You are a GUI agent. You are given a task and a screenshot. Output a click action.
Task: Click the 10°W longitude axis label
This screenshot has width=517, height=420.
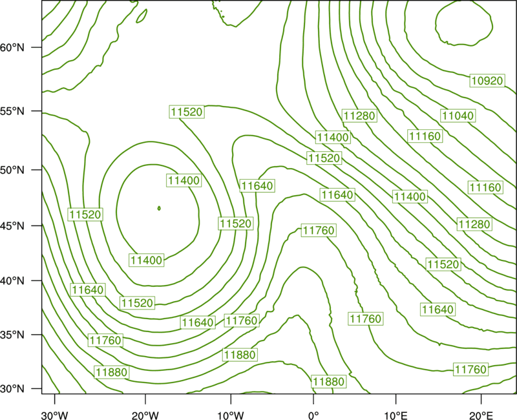click(x=230, y=415)
